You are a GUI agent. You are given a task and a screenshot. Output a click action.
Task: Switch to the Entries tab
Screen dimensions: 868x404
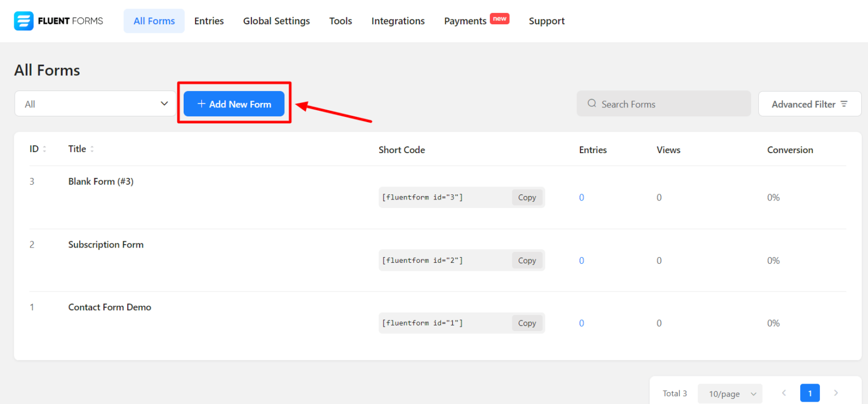pos(209,20)
